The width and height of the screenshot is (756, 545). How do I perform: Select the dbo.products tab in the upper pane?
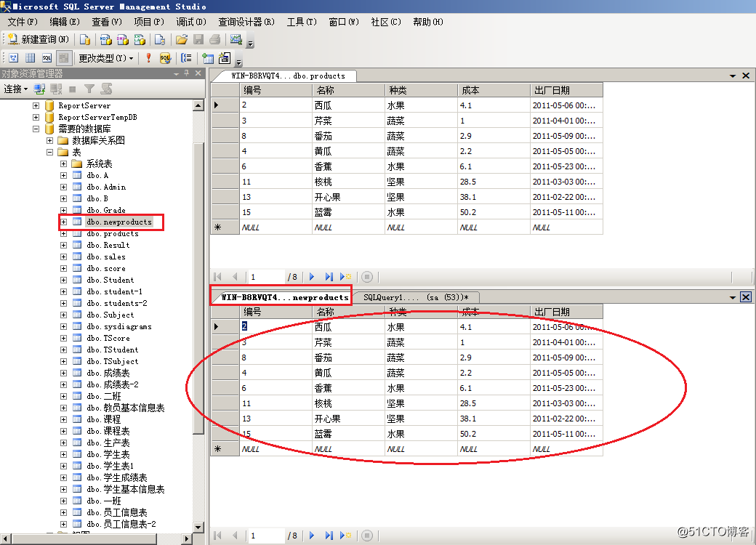click(x=288, y=76)
